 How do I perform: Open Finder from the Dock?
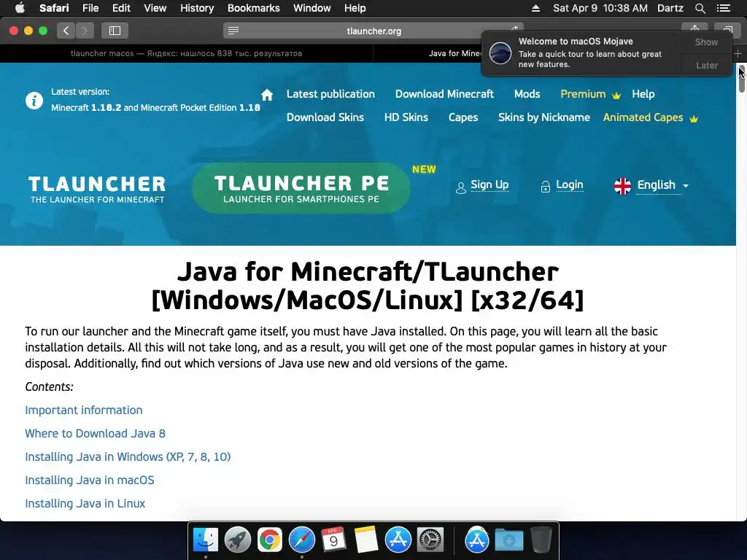tap(206, 540)
